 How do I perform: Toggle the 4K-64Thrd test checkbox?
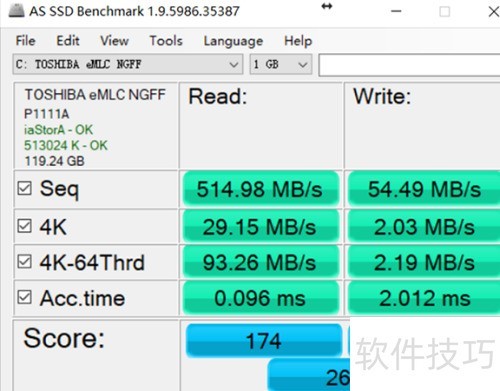pyautogui.click(x=25, y=262)
